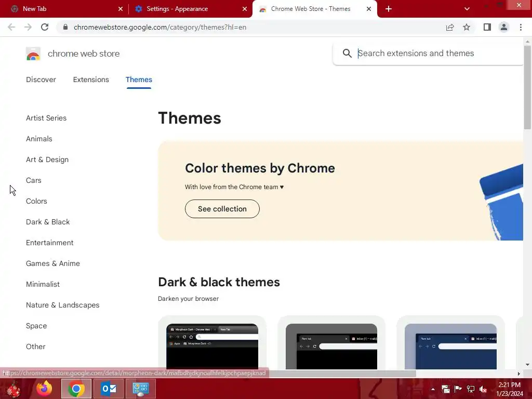Open Outlook from the taskbar

point(109,389)
